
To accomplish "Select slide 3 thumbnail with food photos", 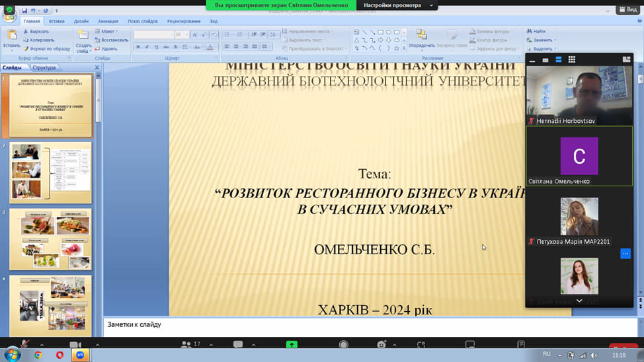I will [50, 239].
